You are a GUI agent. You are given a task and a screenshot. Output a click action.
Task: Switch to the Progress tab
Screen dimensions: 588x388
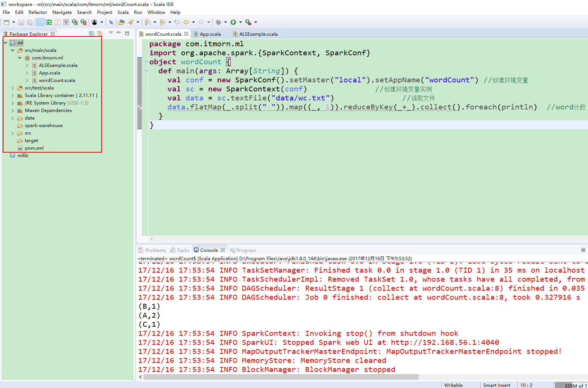[x=243, y=250]
